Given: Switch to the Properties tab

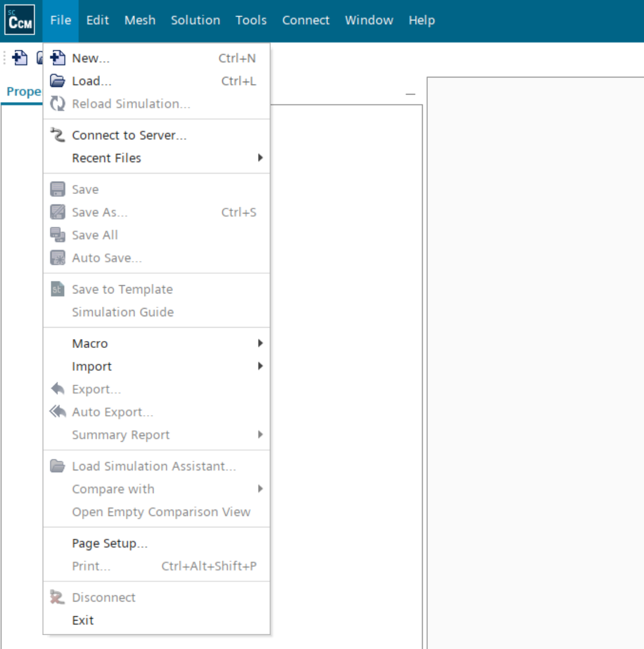Looking at the screenshot, I should click(x=23, y=92).
